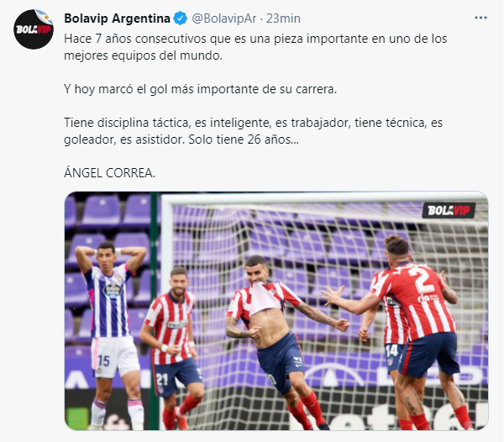Click the number 2 on striped jersey
Viewport: 504px width, 442px height.
424,278
